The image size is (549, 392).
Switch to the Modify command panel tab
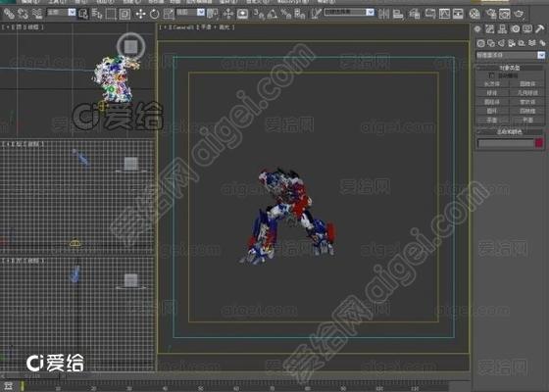pos(490,29)
